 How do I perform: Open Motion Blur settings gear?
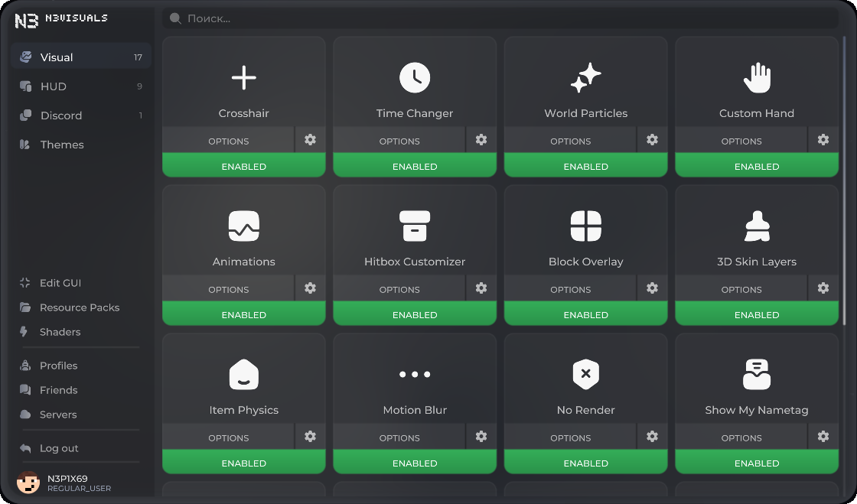click(481, 437)
